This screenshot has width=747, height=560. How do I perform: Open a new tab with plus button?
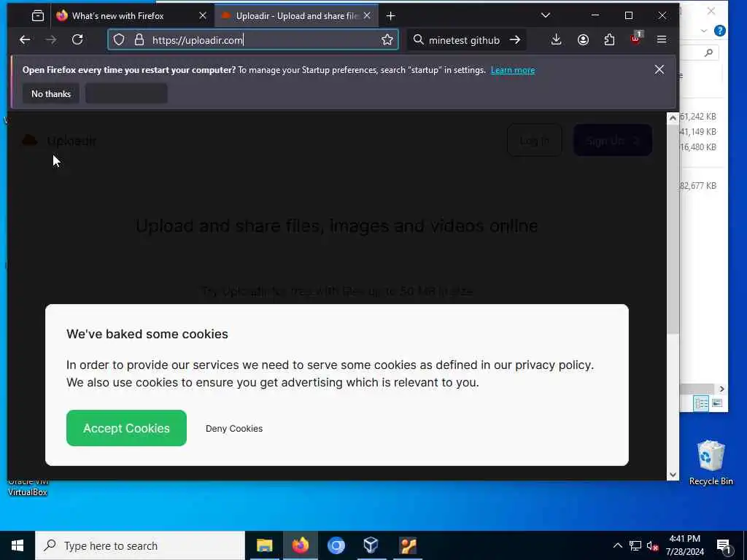pos(391,16)
